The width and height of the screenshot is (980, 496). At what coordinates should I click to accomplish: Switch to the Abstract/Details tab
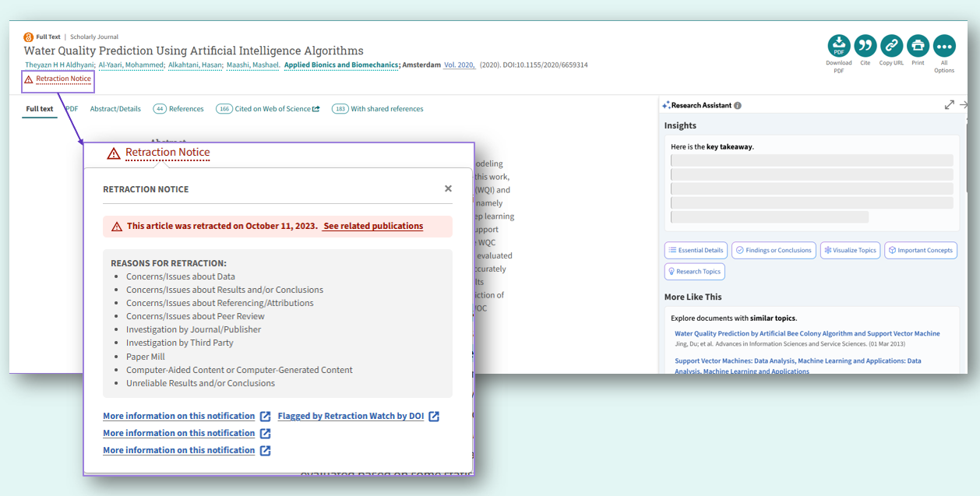click(115, 109)
